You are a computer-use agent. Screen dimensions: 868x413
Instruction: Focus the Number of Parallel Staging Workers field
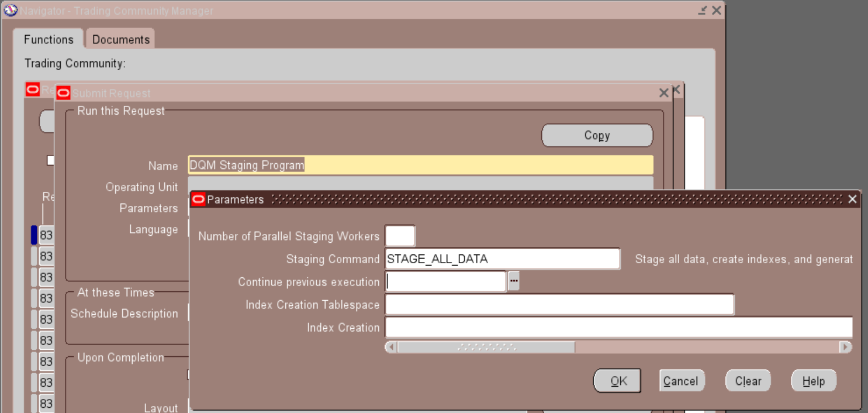click(x=400, y=236)
